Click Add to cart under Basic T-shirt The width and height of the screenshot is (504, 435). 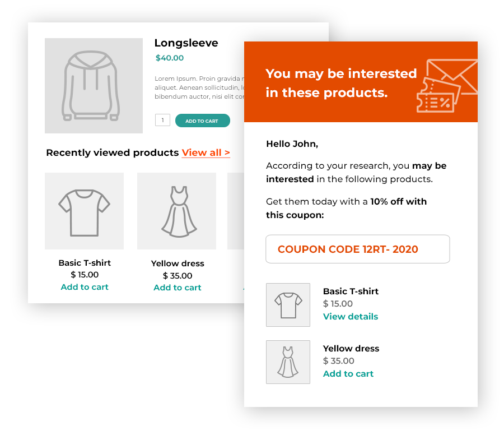click(84, 287)
